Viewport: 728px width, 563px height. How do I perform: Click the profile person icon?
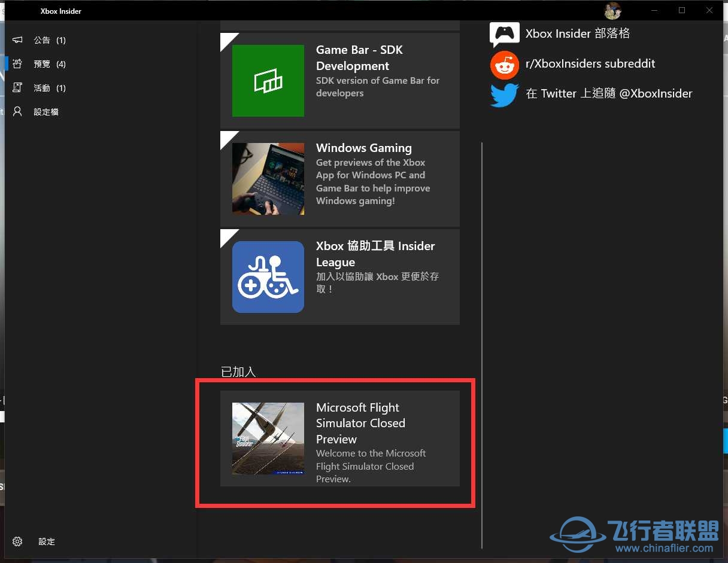[17, 112]
